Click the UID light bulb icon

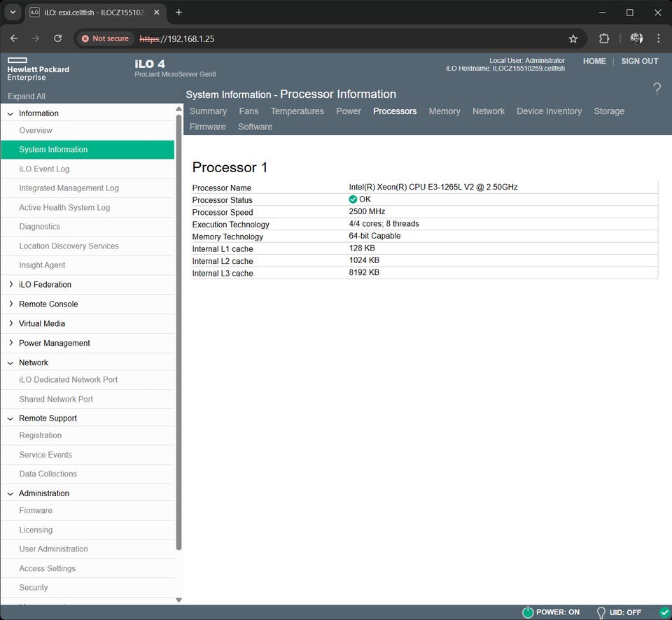click(600, 612)
